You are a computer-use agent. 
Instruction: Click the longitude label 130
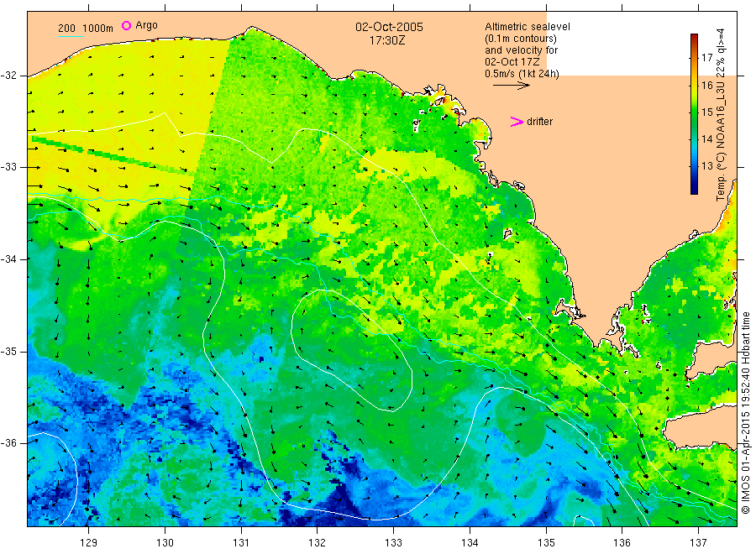click(165, 543)
